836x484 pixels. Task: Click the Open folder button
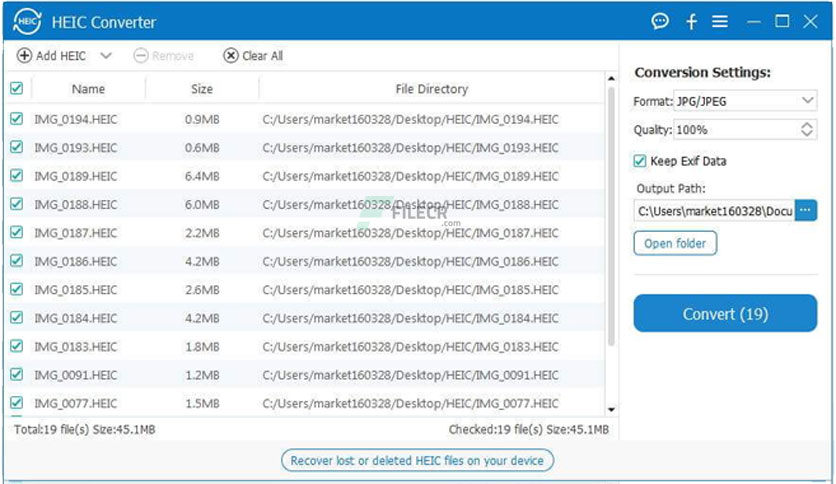(x=675, y=243)
